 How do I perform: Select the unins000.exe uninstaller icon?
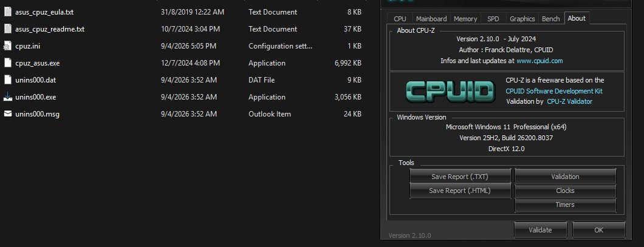7,97
